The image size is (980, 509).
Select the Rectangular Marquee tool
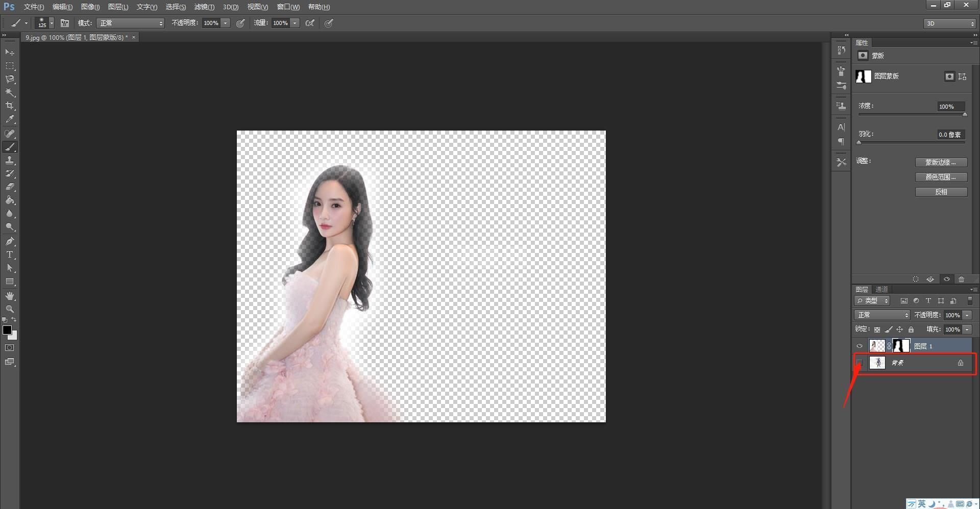pos(10,66)
